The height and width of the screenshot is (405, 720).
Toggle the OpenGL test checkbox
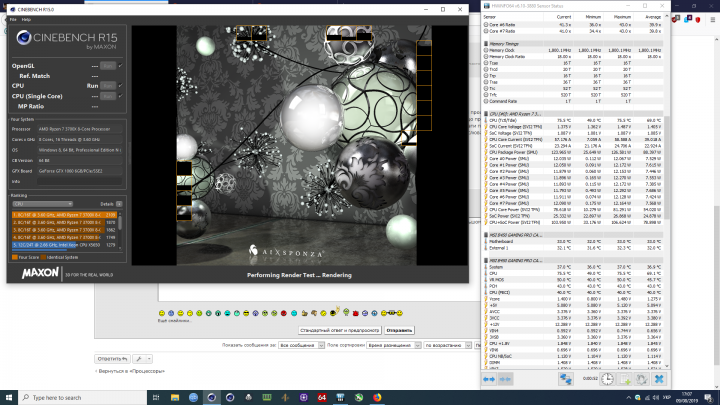coord(120,66)
